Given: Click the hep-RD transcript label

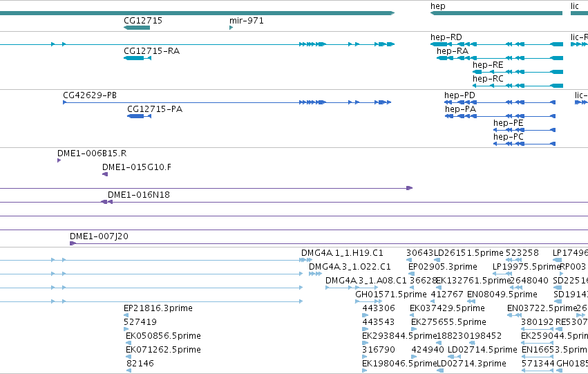Looking at the screenshot, I should [446, 37].
